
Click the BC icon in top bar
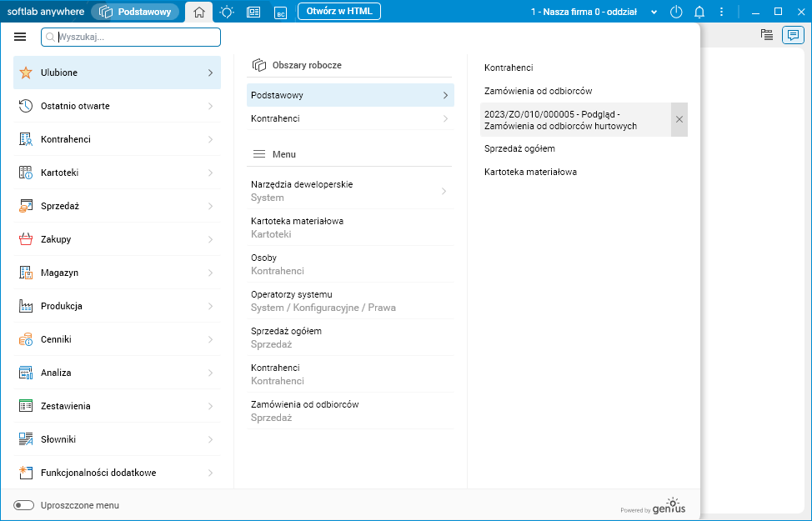[280, 13]
